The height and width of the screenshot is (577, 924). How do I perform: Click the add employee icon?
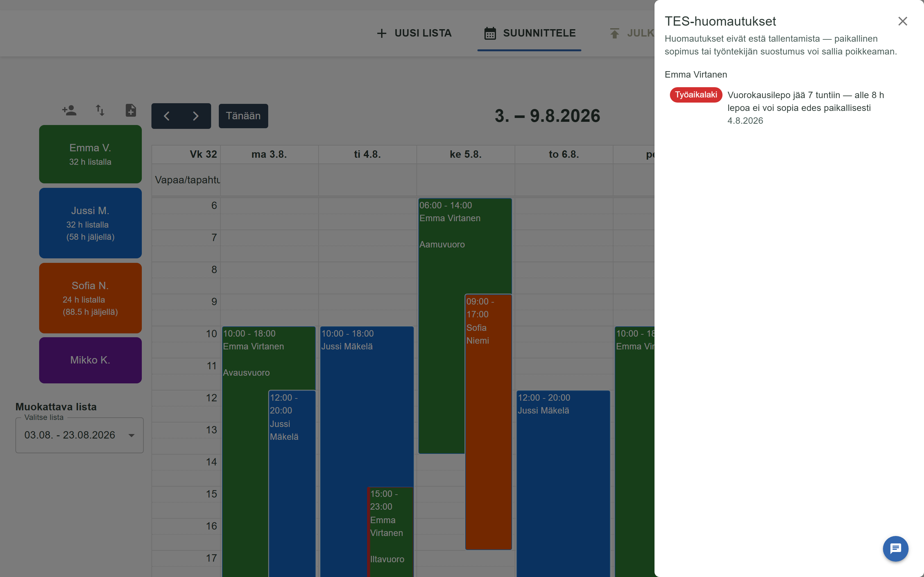pos(69,111)
